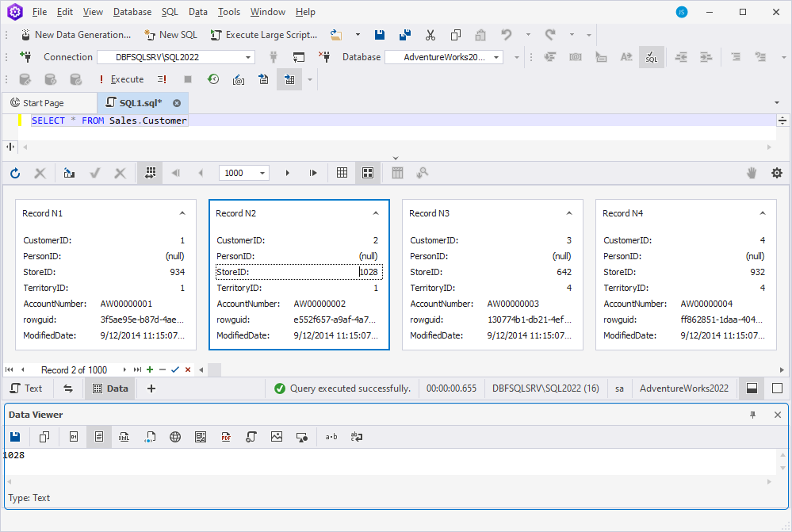The height and width of the screenshot is (532, 792).
Task: Refresh data with the circular arrow icon
Action: click(15, 174)
